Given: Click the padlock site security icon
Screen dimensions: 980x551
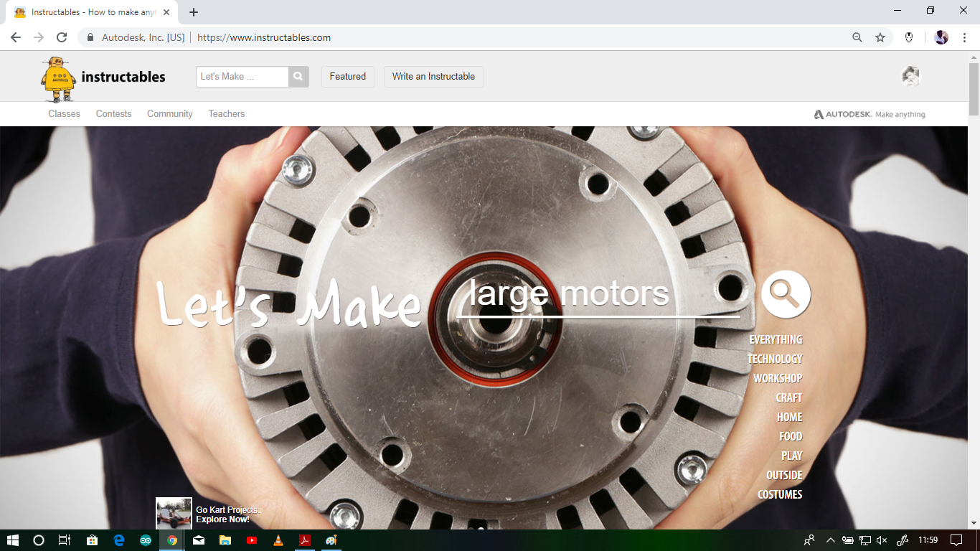Looking at the screenshot, I should click(90, 37).
